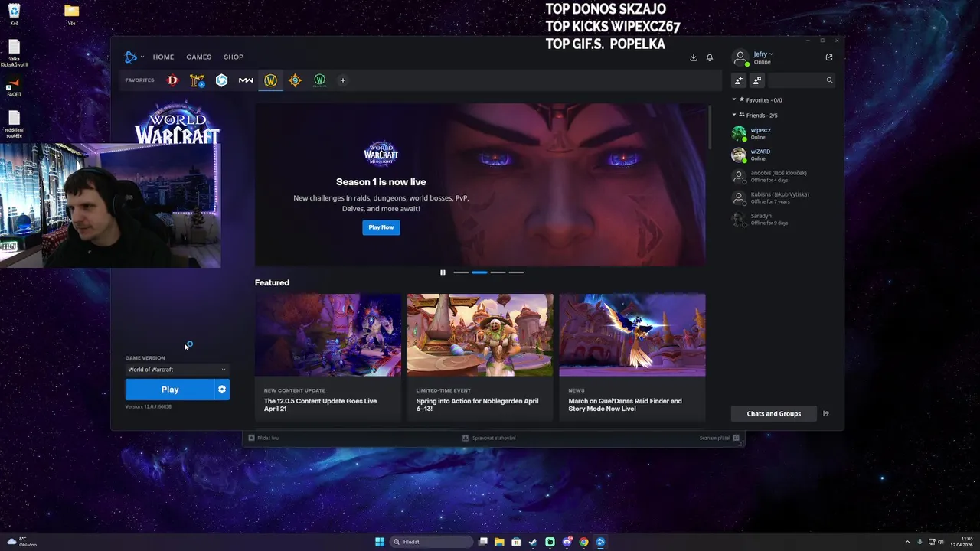Click Spravovat stahování in background window
This screenshot has height=551, width=980.
pyautogui.click(x=488, y=438)
